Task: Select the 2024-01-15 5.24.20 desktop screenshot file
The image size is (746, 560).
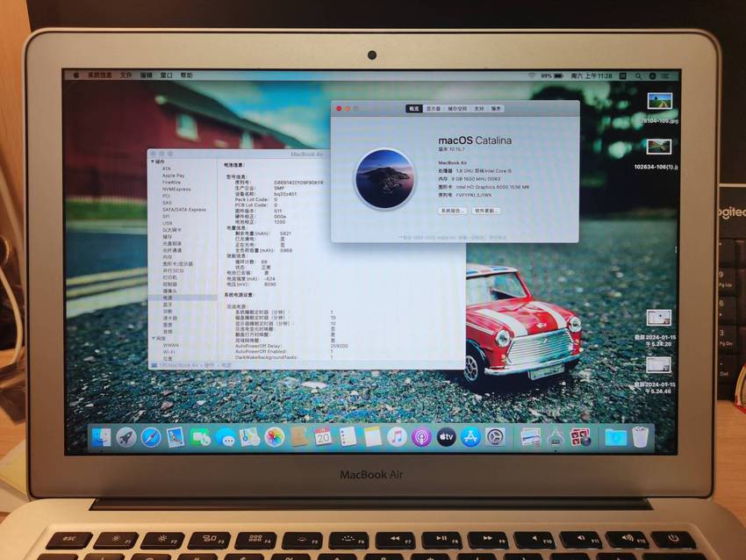Action: point(658,318)
